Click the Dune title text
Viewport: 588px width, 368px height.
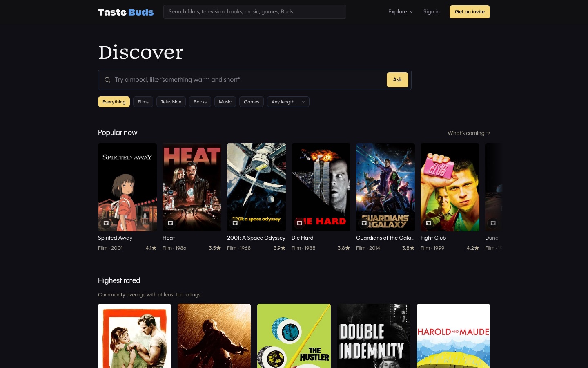tap(492, 238)
